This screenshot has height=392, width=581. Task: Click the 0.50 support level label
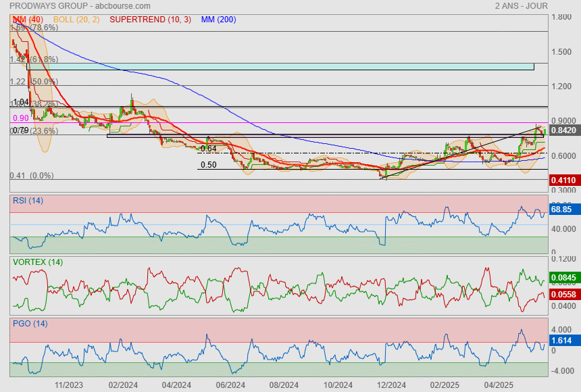(209, 165)
